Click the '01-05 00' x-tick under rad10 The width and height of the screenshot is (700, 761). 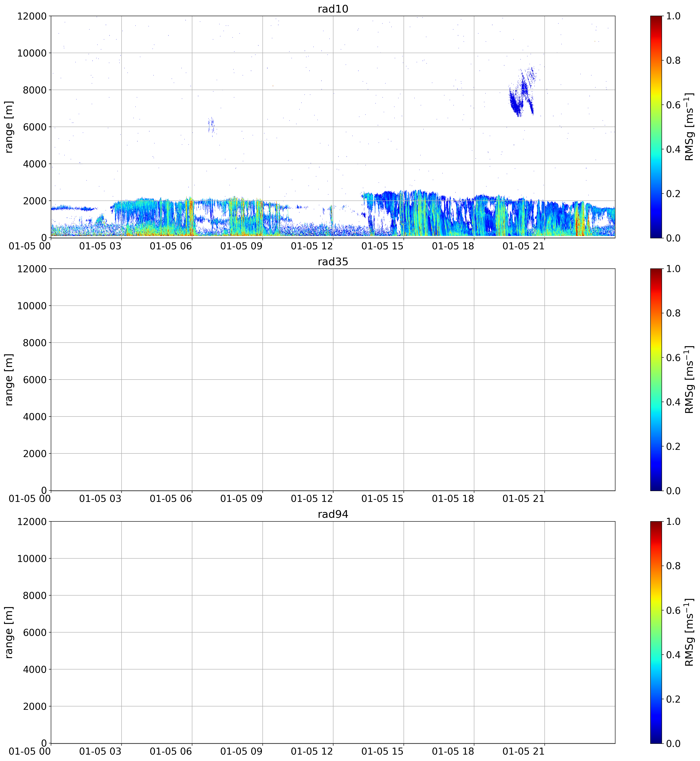[30, 246]
